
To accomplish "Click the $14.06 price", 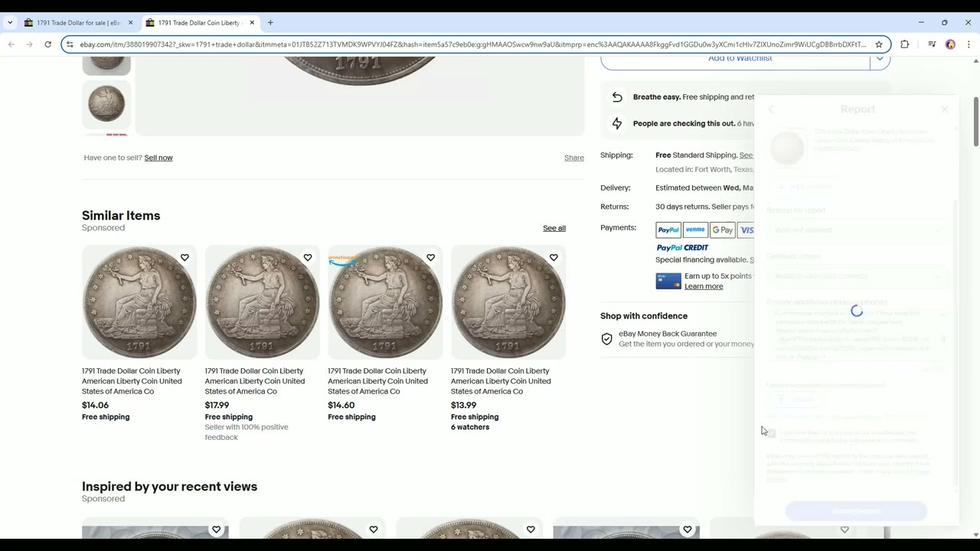I will click(x=95, y=406).
